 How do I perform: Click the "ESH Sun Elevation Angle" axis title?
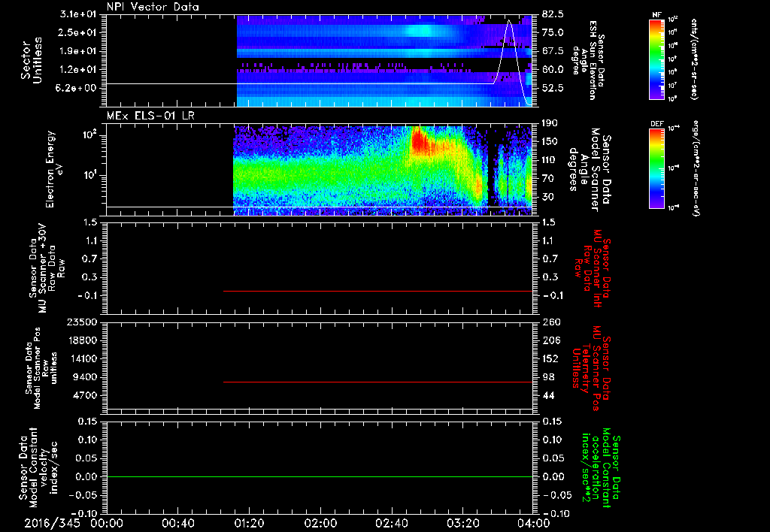588,60
